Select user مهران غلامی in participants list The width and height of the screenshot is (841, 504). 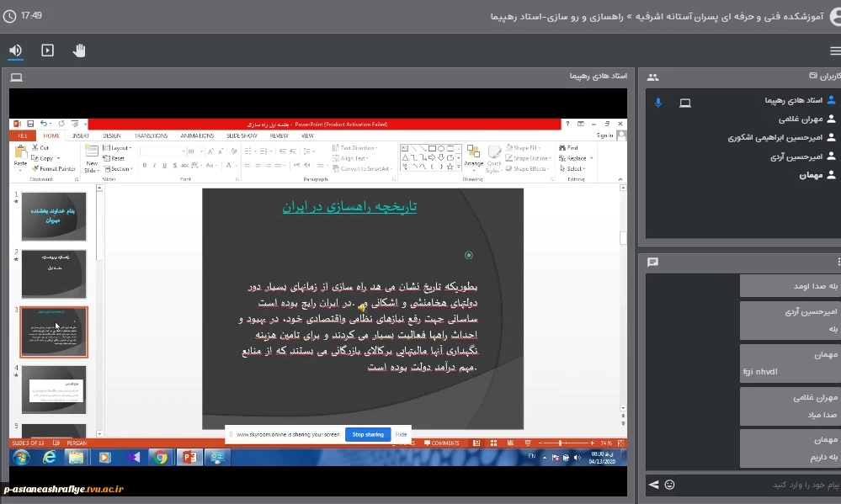pyautogui.click(x=801, y=119)
